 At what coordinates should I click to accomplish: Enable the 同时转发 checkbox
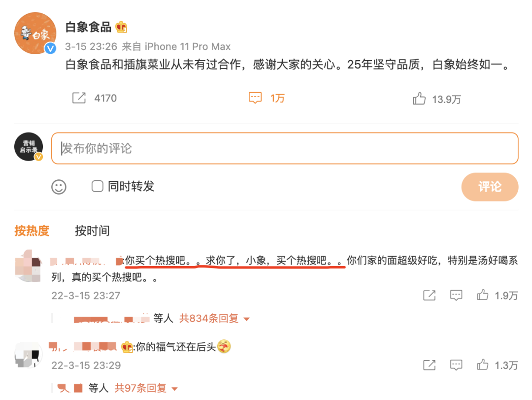[98, 186]
